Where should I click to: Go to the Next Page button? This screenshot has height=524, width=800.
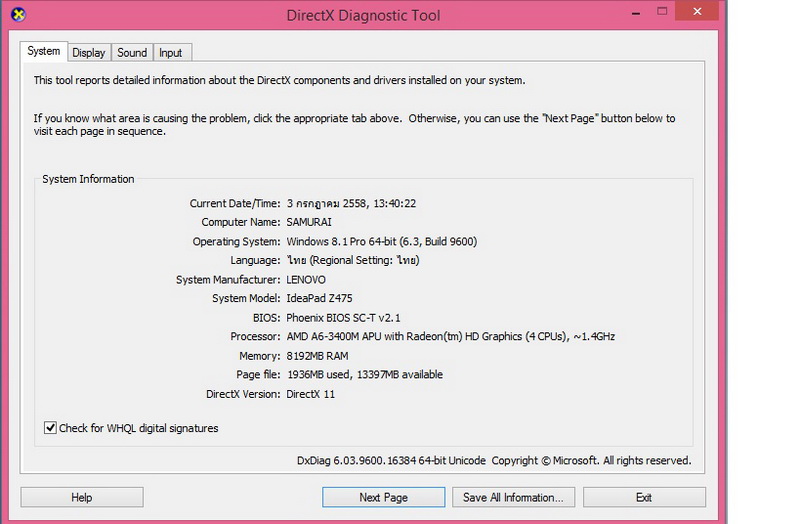click(384, 497)
